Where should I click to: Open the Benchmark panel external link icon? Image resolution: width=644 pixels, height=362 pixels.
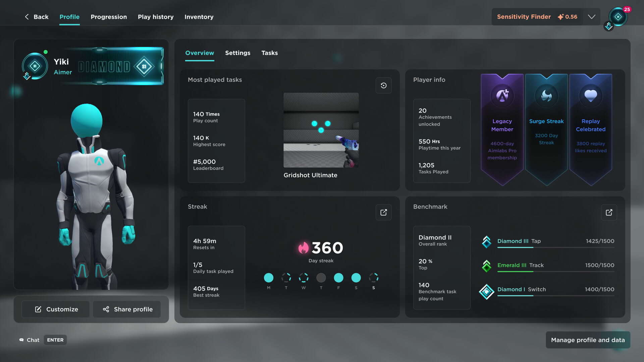click(x=609, y=213)
